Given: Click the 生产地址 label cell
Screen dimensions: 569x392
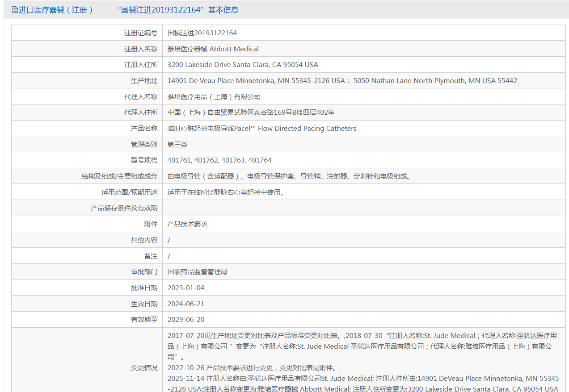Looking at the screenshot, I should click(x=87, y=81).
